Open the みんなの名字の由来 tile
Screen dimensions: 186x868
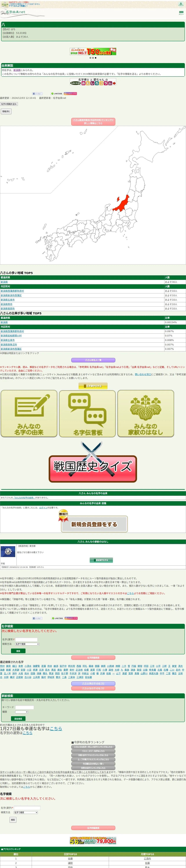[29, 413]
